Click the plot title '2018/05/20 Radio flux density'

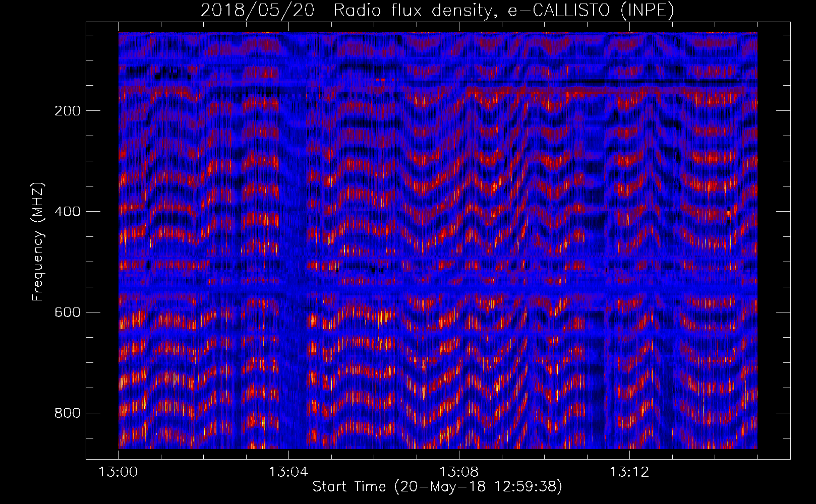click(x=437, y=11)
